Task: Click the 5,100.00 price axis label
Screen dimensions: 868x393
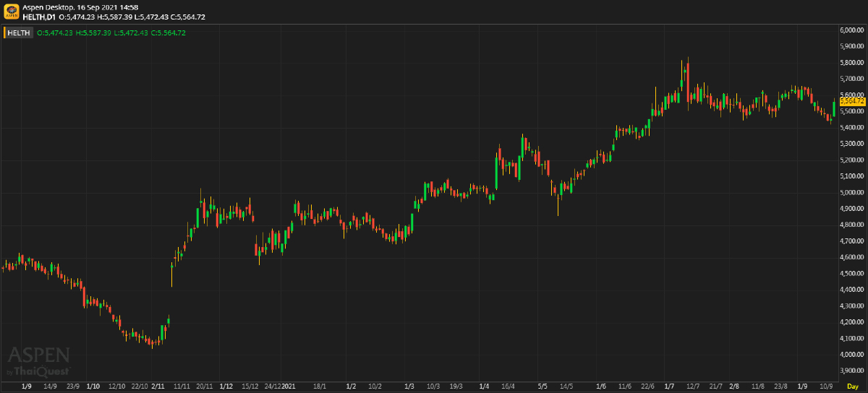Action: (853, 176)
